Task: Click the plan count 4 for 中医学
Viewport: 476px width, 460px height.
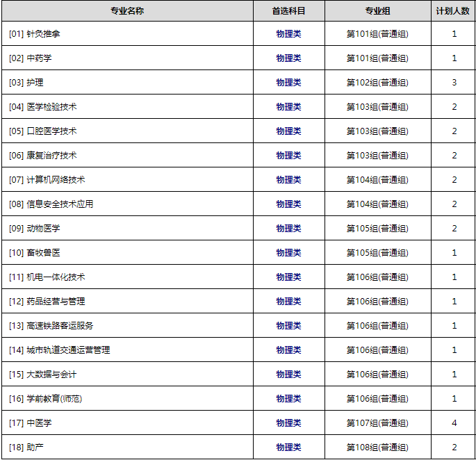Action: [x=454, y=422]
